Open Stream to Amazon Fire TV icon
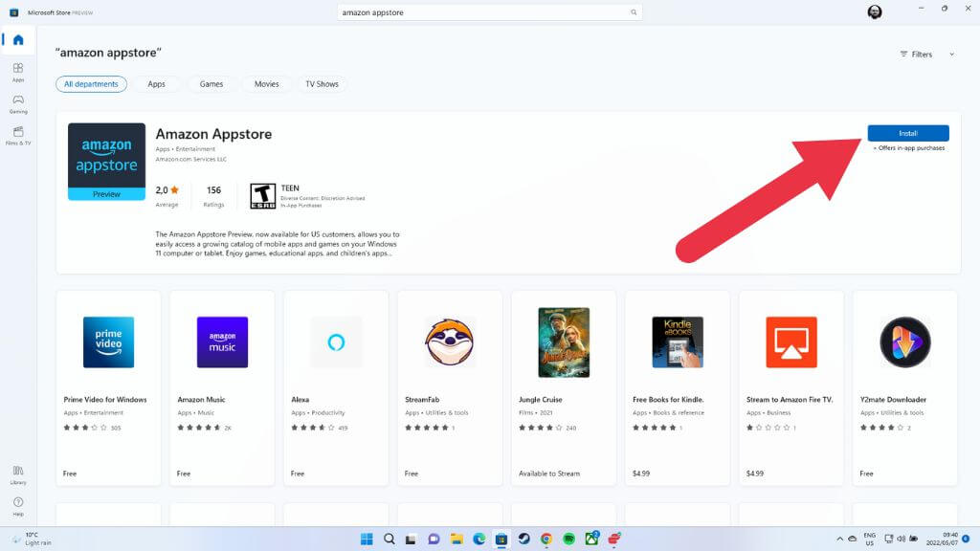Viewport: 980px width, 551px height. coord(791,342)
